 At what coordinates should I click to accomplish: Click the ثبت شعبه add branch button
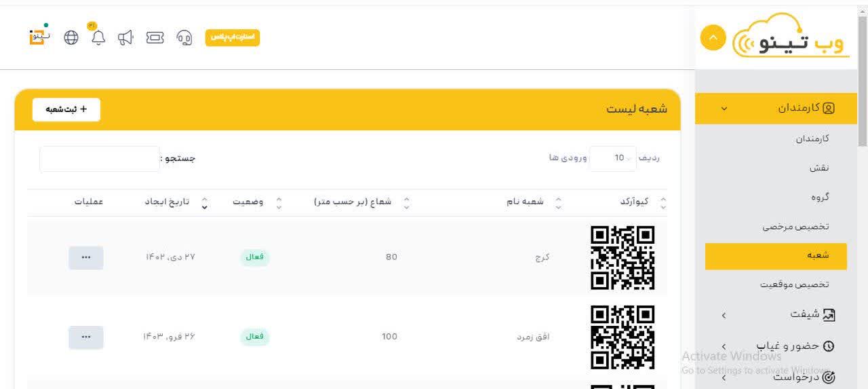[x=66, y=109]
